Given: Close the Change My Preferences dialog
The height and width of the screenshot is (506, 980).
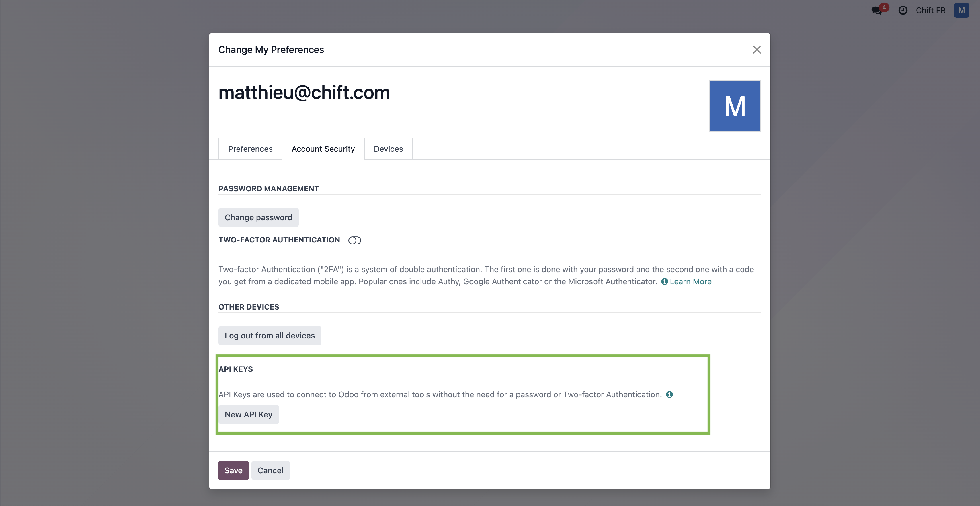Looking at the screenshot, I should click(756, 50).
